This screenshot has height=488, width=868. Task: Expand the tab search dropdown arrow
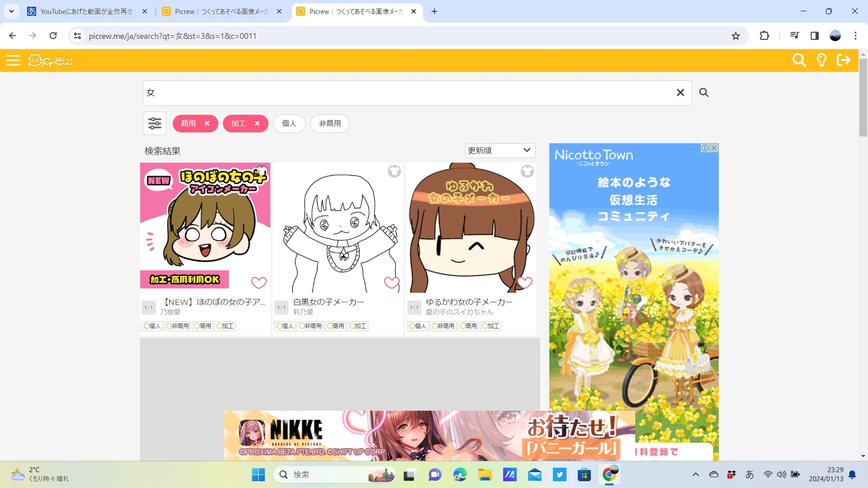point(11,11)
